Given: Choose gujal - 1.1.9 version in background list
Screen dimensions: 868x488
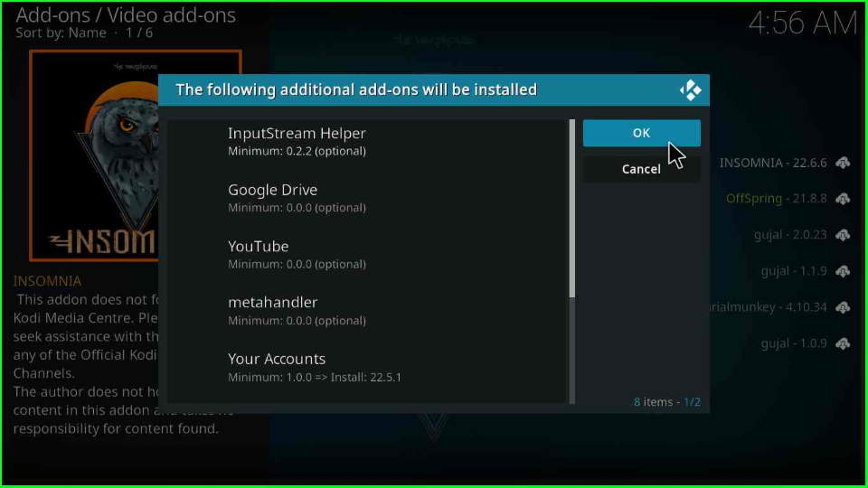Looking at the screenshot, I should [794, 271].
